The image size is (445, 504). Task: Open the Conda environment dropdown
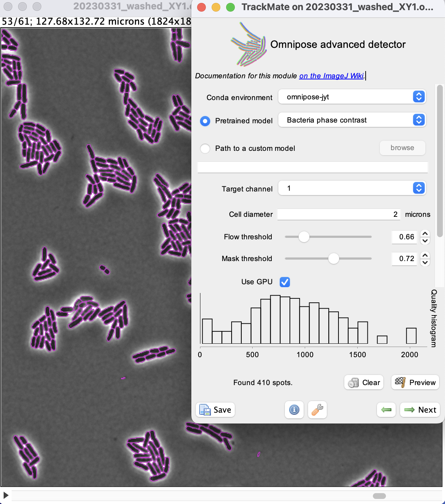coord(352,97)
